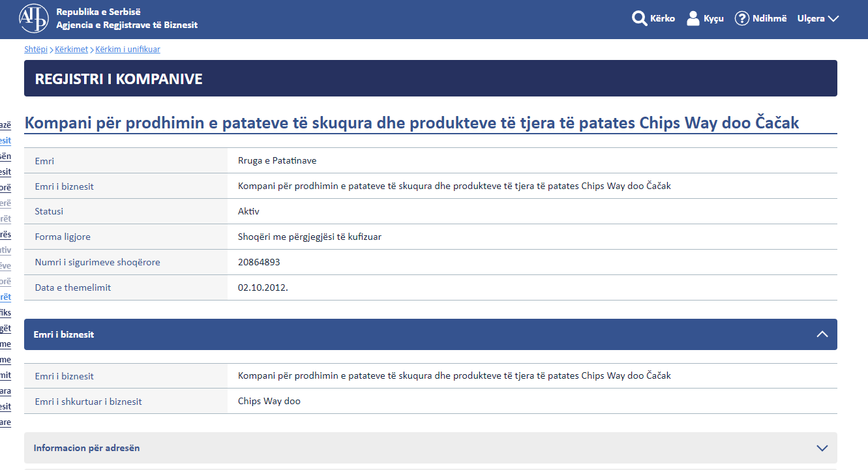The image size is (868, 470).
Task: Collapse the Emri i biznesit section chevron
Action: 822,334
